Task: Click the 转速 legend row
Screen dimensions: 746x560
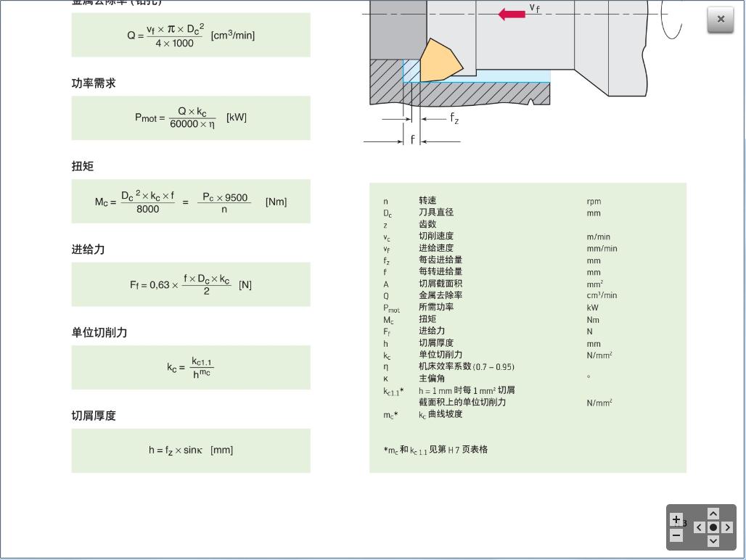Action: click(493, 201)
